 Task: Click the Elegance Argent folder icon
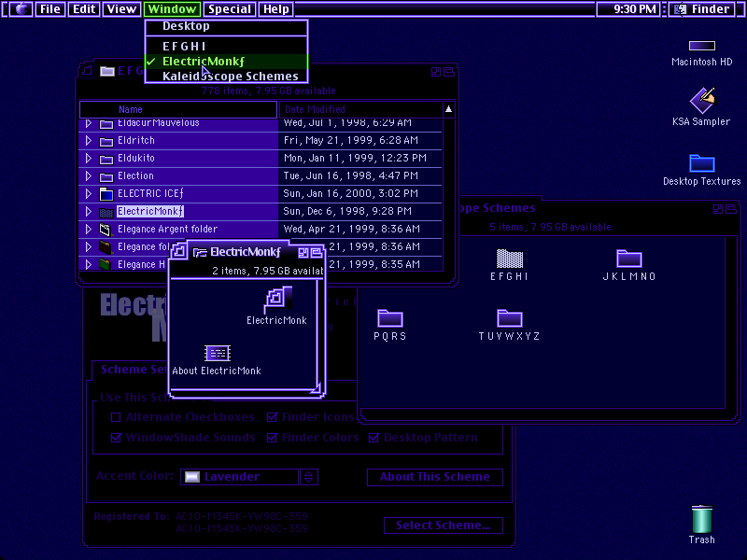pyautogui.click(x=106, y=230)
